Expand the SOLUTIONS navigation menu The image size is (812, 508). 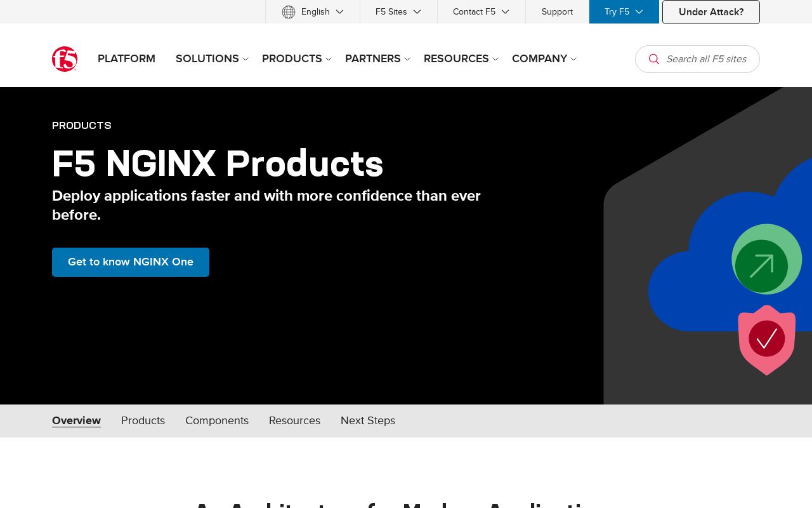(207, 58)
